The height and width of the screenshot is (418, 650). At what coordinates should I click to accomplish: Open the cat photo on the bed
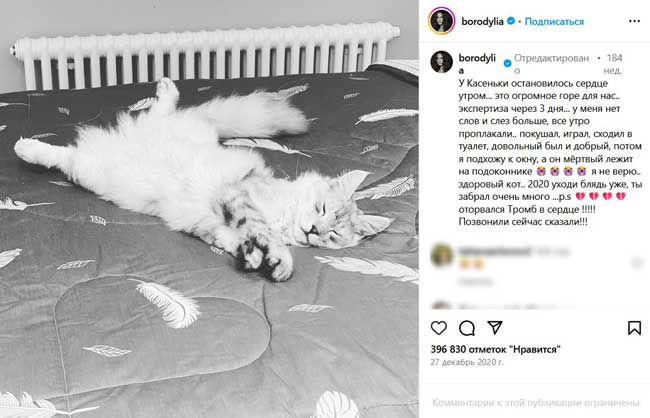click(209, 209)
